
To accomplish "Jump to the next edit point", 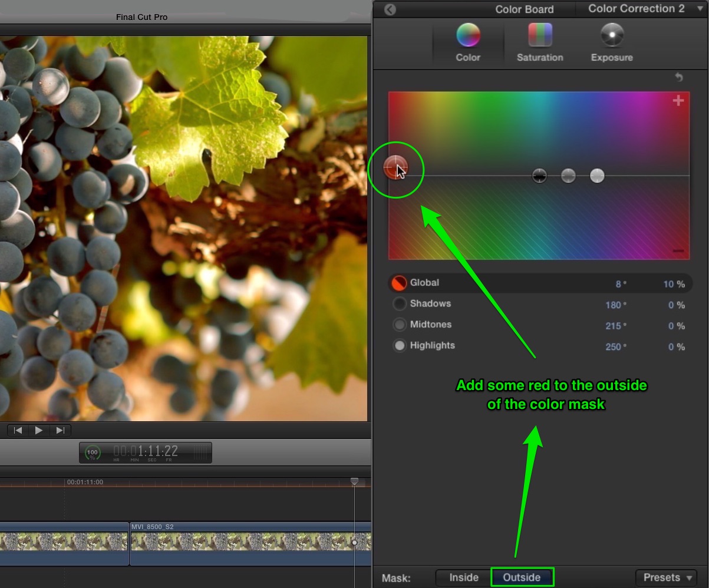I will coord(60,430).
